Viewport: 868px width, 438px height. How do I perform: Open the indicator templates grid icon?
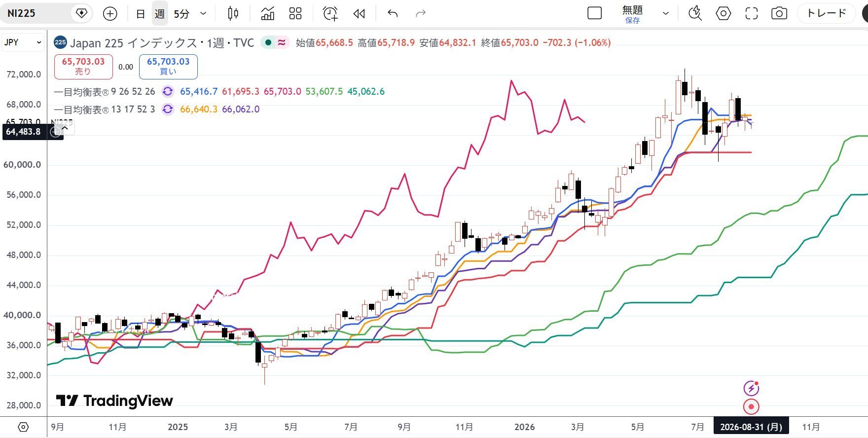[295, 13]
